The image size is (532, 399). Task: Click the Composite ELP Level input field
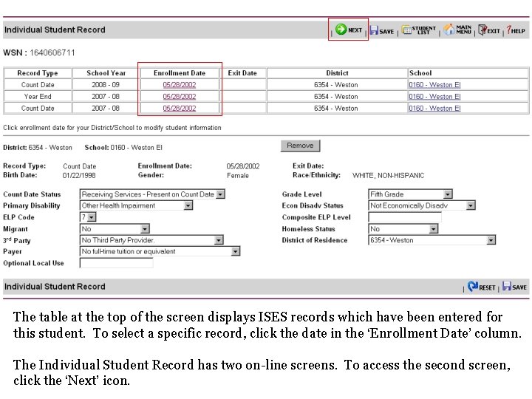(x=405, y=217)
